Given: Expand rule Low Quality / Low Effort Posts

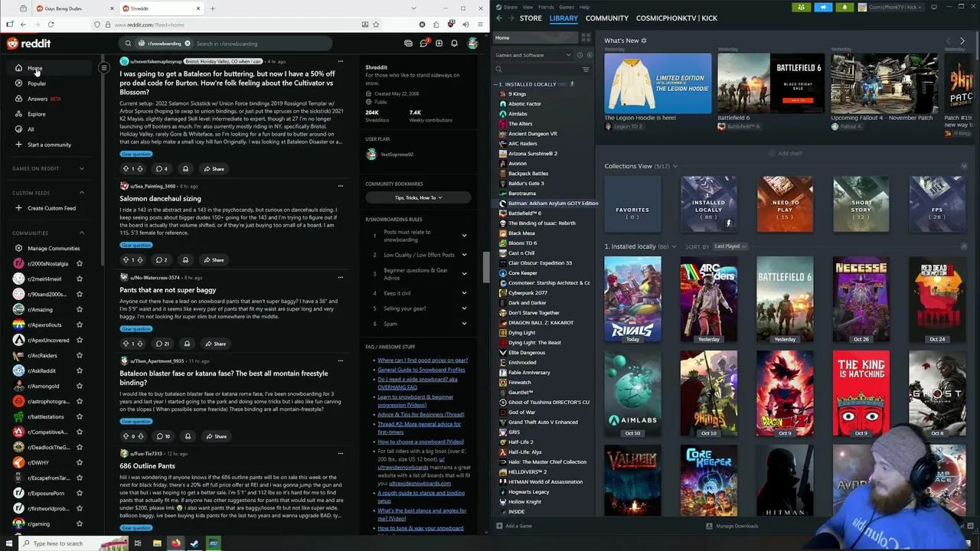Looking at the screenshot, I should click(464, 255).
